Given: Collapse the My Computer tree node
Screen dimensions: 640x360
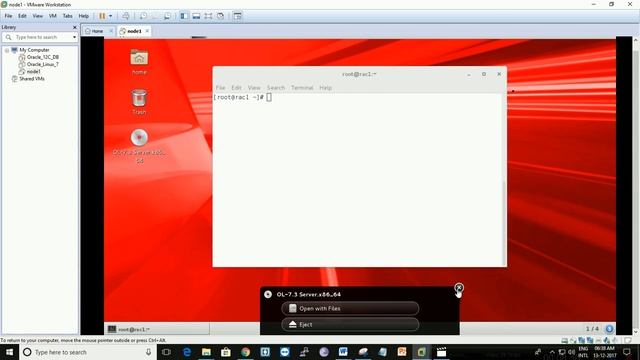Looking at the screenshot, I should 7,50.
